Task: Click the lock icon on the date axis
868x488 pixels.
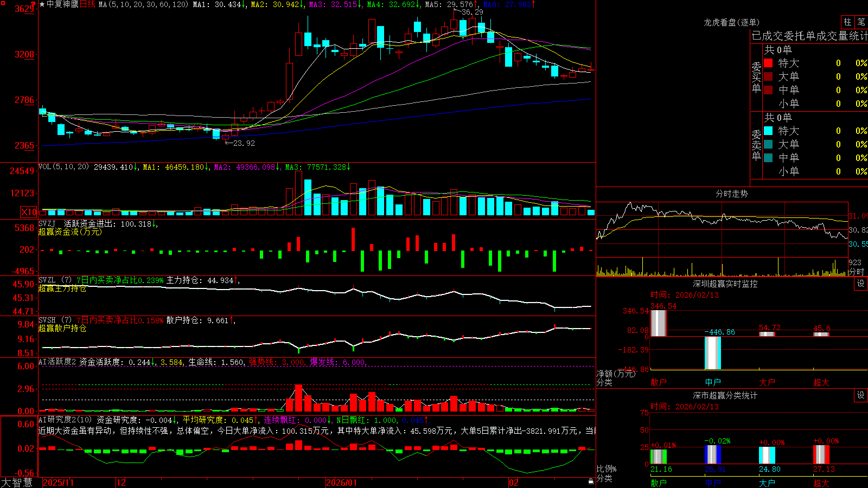Action: tap(591, 481)
